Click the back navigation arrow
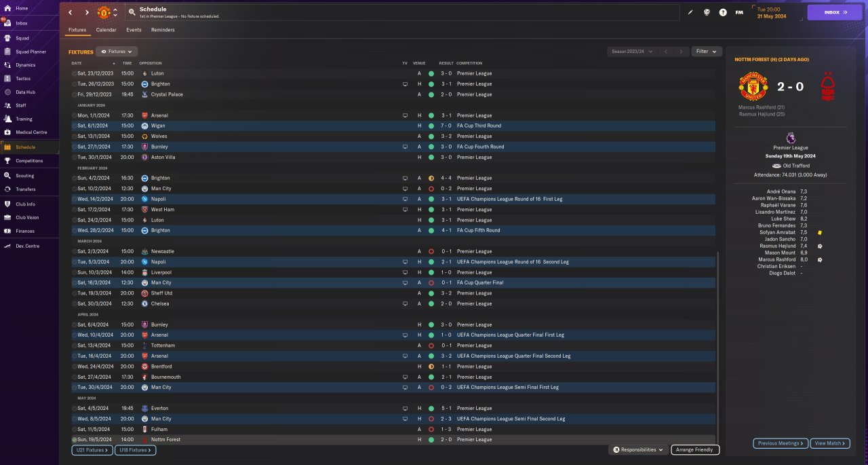This screenshot has width=868, height=465. pyautogui.click(x=70, y=12)
